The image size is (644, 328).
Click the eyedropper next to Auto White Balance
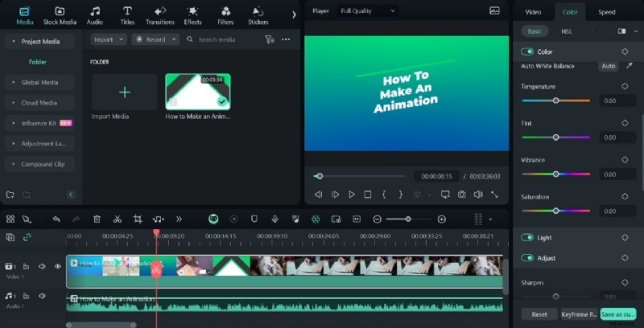click(x=629, y=66)
